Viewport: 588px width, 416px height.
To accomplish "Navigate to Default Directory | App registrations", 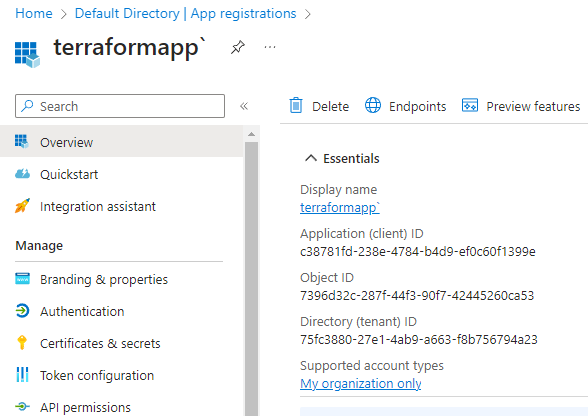I will pos(186,14).
